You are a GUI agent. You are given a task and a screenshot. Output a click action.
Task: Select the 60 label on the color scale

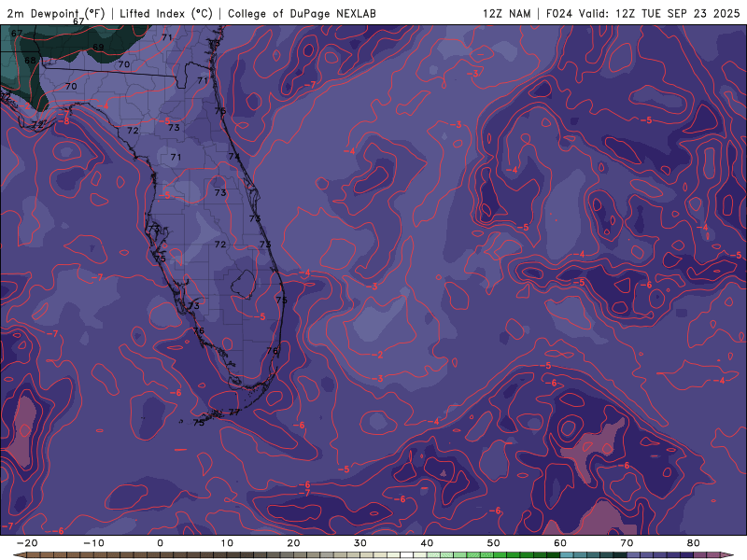coord(560,543)
